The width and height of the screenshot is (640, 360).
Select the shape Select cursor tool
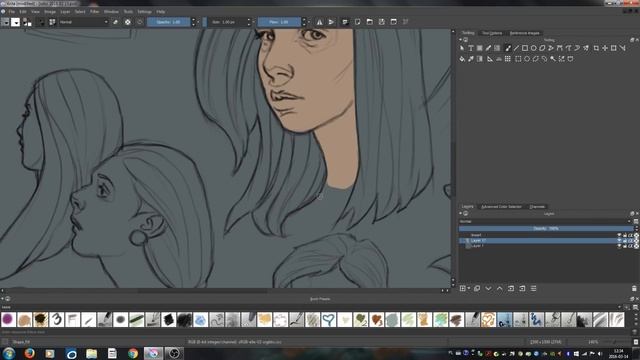pos(462,48)
